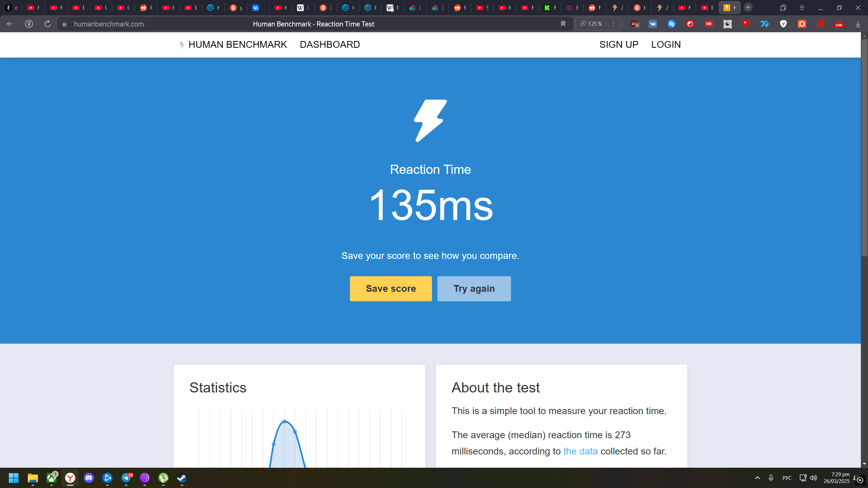Expand the hidden system tray icons chevron

(757, 478)
